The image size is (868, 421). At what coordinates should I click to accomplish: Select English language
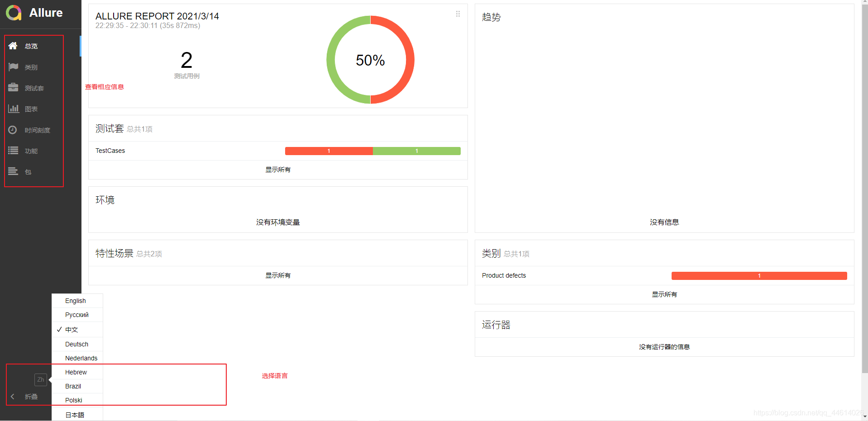(77, 301)
